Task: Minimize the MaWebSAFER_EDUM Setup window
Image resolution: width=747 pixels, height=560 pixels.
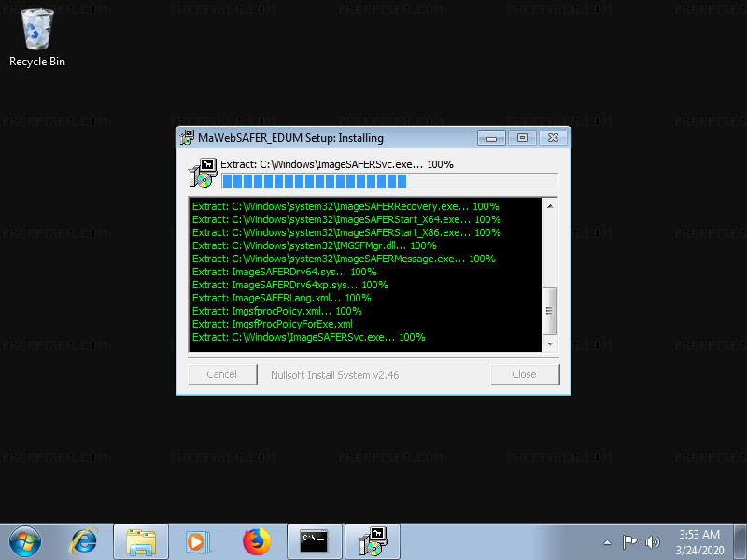Action: pyautogui.click(x=491, y=138)
